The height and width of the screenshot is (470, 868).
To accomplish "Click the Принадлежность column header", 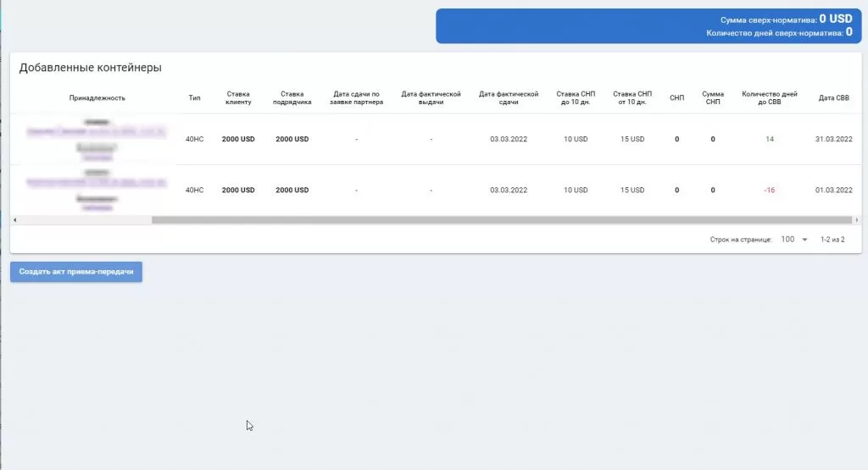I will tap(97, 97).
